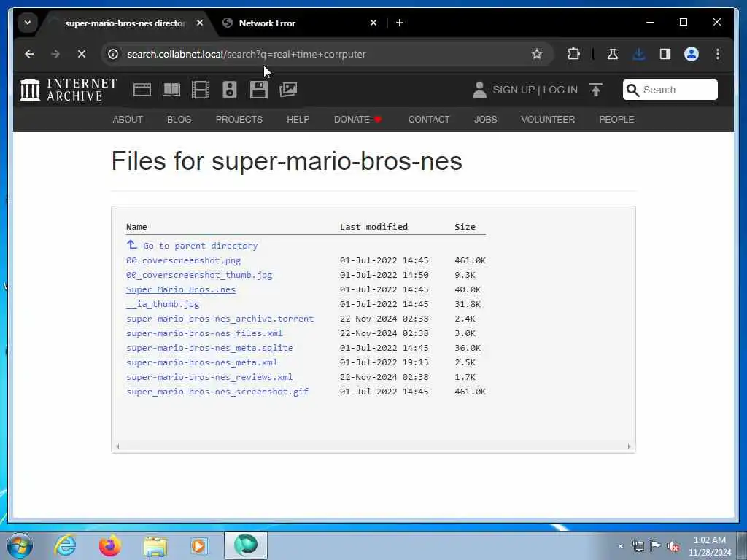Open 00_coverscreenshot.png file link
This screenshot has height=560, width=747.
pyautogui.click(x=183, y=260)
